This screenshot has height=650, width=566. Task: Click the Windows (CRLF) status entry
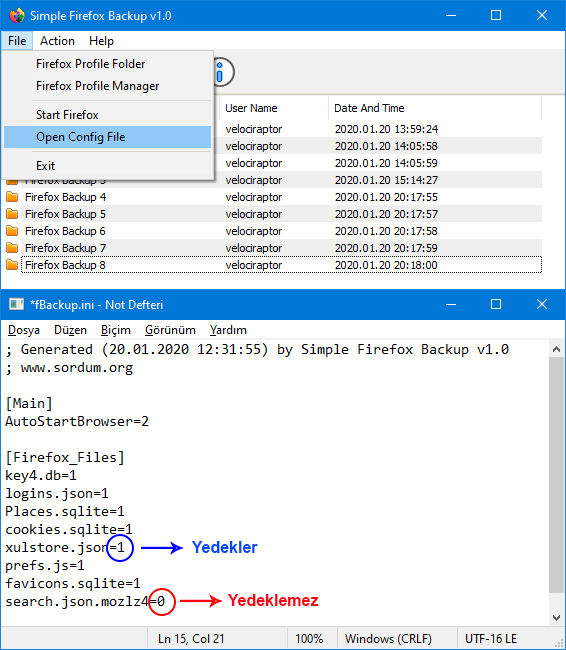(x=388, y=639)
